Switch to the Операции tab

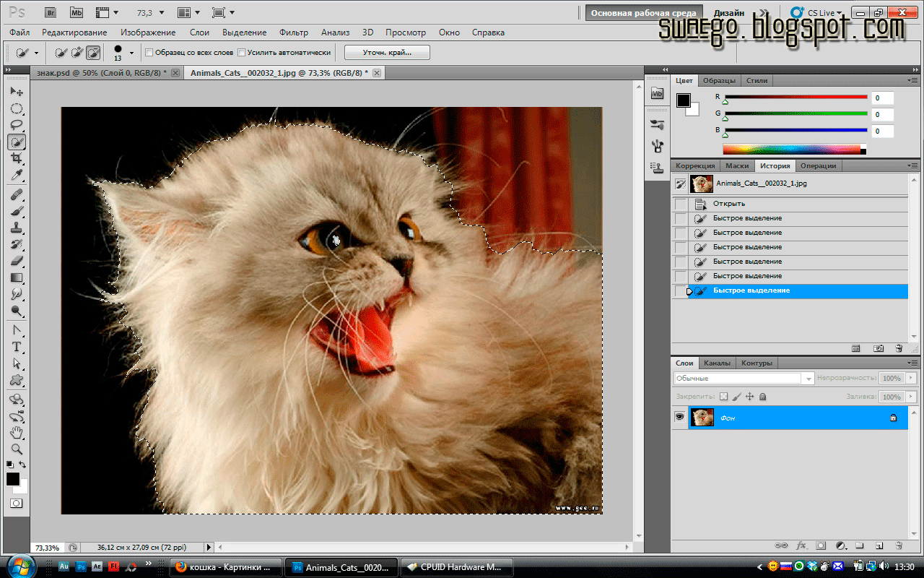pyautogui.click(x=818, y=165)
